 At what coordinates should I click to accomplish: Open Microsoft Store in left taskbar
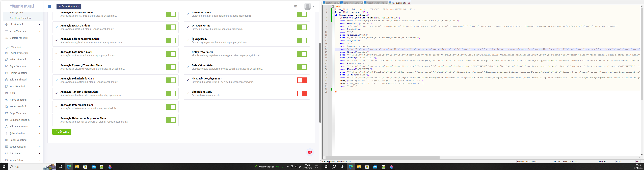[x=85, y=166]
